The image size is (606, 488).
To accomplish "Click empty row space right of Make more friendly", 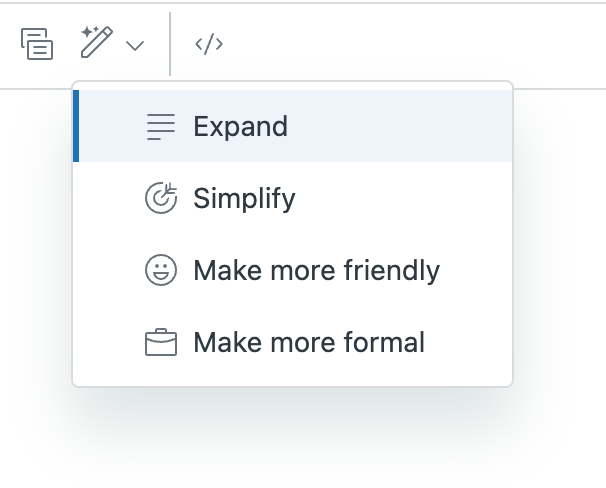I will click(476, 270).
